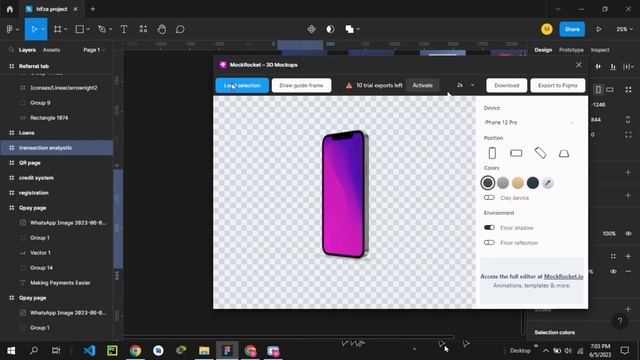Search layers with magnifier icon
Image resolution: width=640 pixels, height=360 pixels.
[x=11, y=50]
